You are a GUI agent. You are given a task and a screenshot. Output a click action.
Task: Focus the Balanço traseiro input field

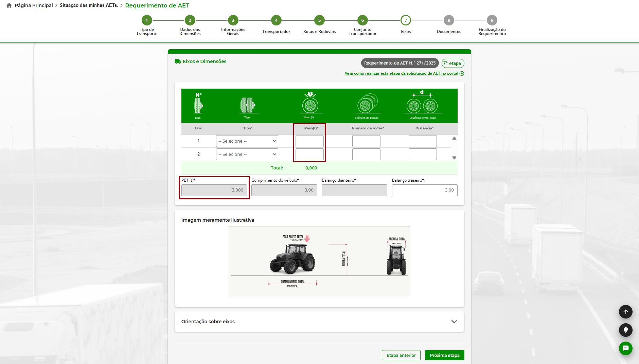coord(425,190)
